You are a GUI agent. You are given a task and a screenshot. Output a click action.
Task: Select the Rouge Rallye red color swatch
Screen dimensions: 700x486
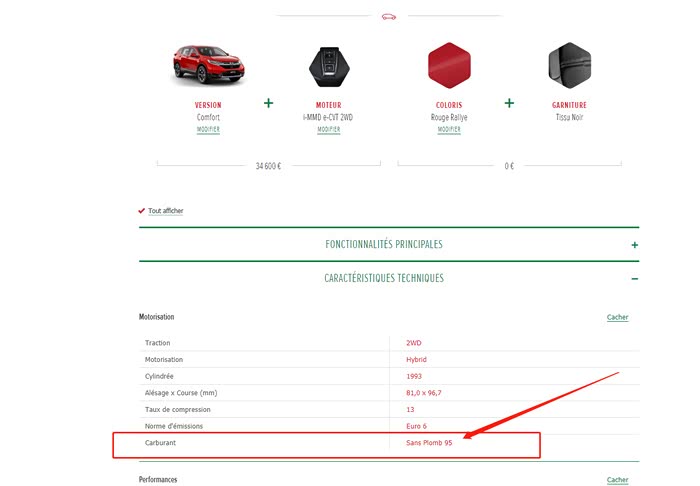pos(449,66)
